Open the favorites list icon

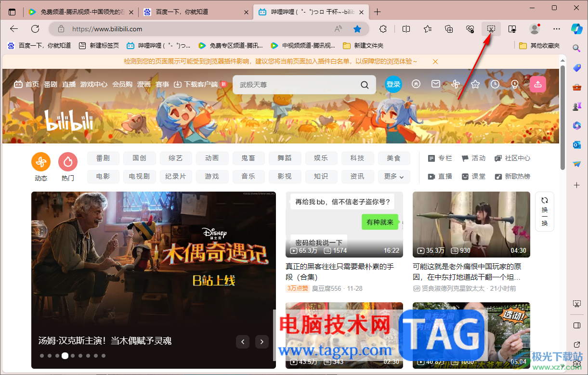pyautogui.click(x=428, y=29)
